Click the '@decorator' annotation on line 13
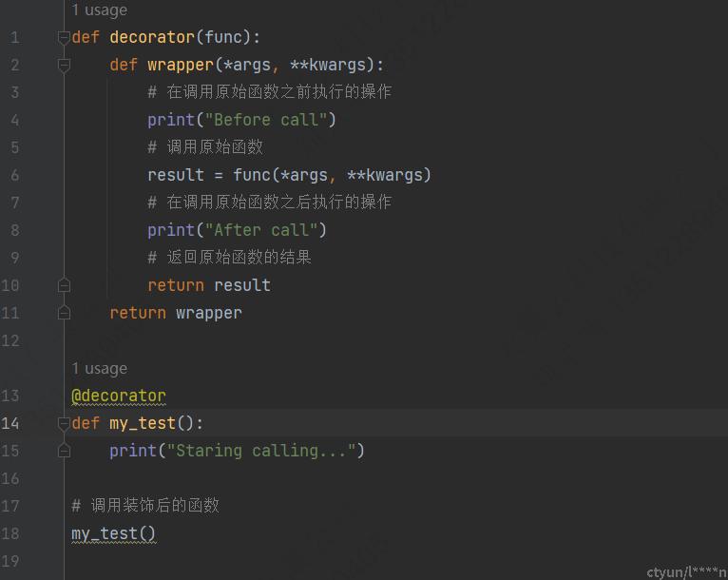728x580 pixels. coord(119,396)
